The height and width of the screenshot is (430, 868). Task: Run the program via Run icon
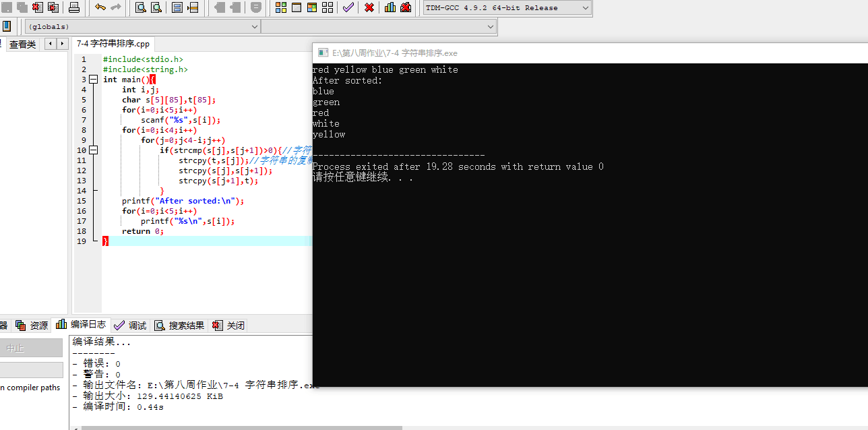pyautogui.click(x=297, y=7)
